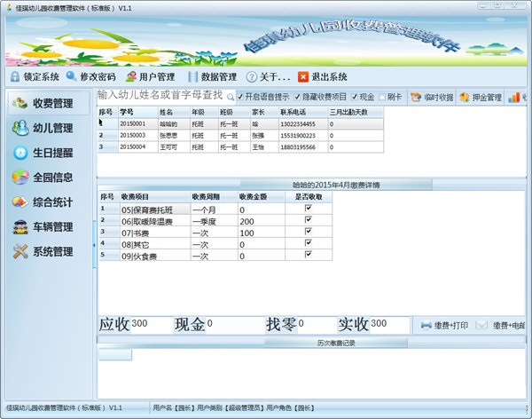This screenshot has width=532, height=419.
Task: Click the 退出系统 text label
Action: pyautogui.click(x=329, y=77)
